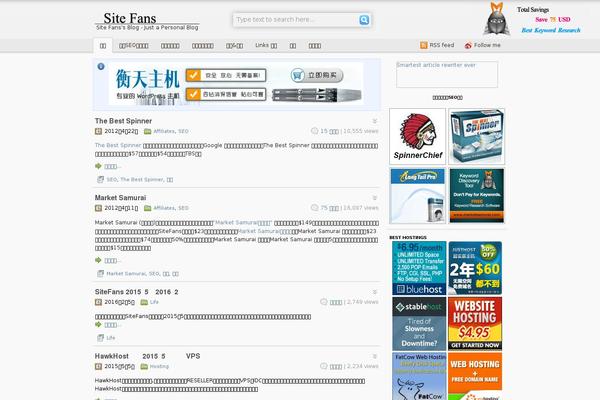Open SiteFans 2015 5 2016 2 post title
The height and width of the screenshot is (400, 600).
click(x=136, y=292)
